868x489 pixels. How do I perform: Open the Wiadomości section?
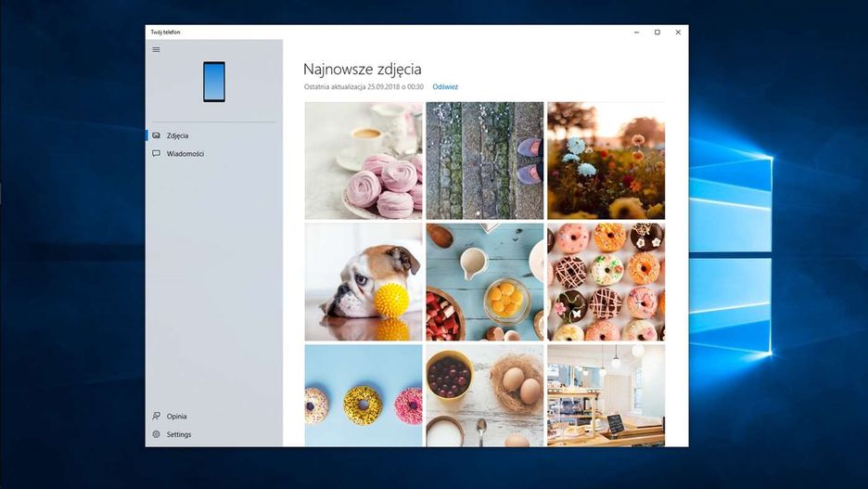tap(214, 153)
